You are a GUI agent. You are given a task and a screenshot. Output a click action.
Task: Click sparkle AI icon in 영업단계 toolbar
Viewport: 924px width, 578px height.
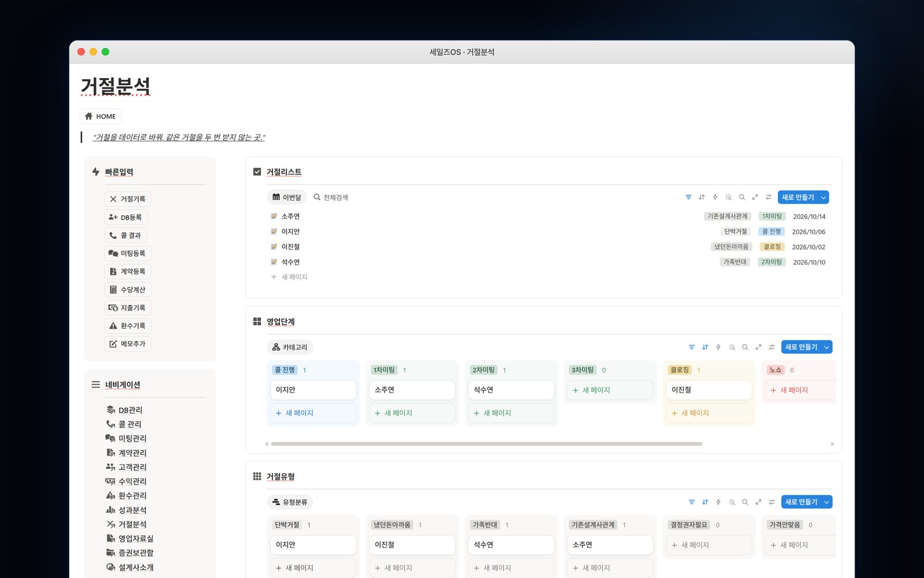(x=732, y=347)
